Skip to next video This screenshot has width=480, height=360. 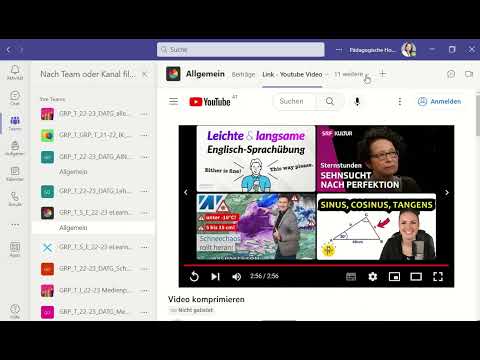click(x=215, y=276)
